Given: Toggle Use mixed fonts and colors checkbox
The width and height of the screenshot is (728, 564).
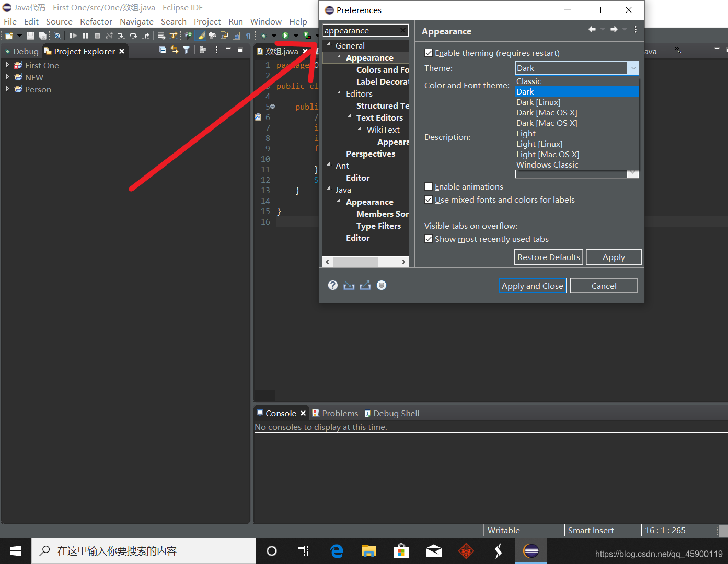Looking at the screenshot, I should click(429, 199).
